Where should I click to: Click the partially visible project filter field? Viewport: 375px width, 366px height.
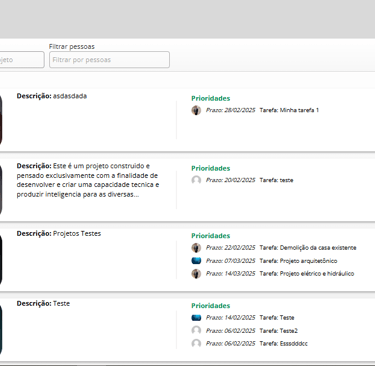pyautogui.click(x=22, y=60)
